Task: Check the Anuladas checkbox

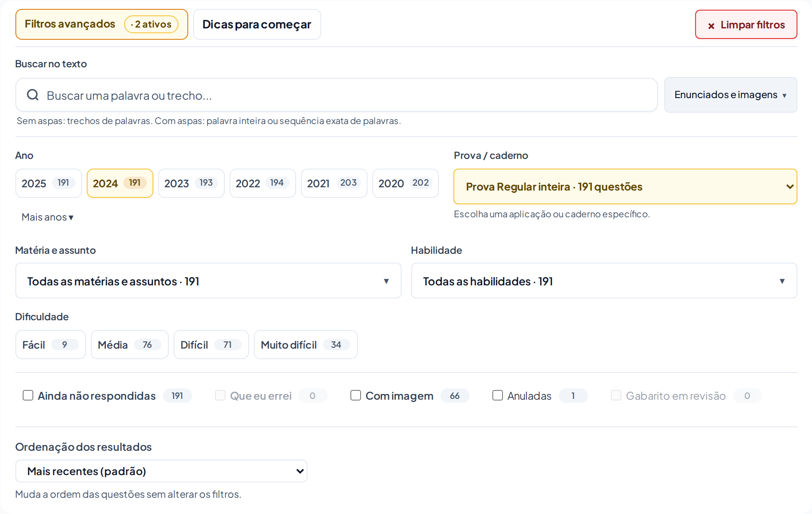Action: pos(498,395)
